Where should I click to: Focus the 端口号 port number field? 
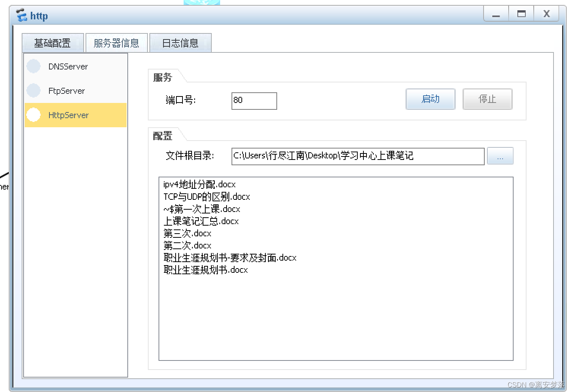254,101
